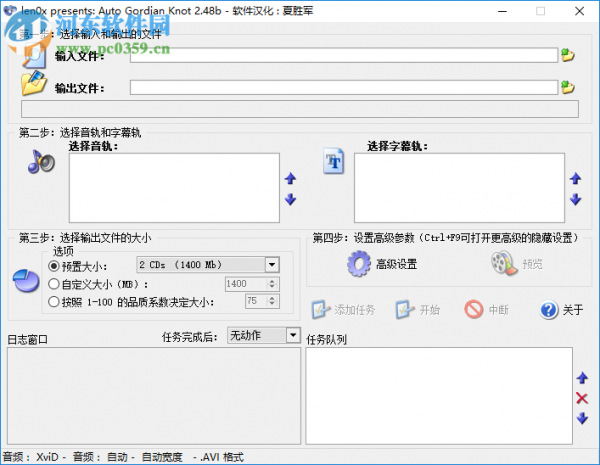
Task: Move subtitle track up with blue arrow
Action: coord(576,178)
